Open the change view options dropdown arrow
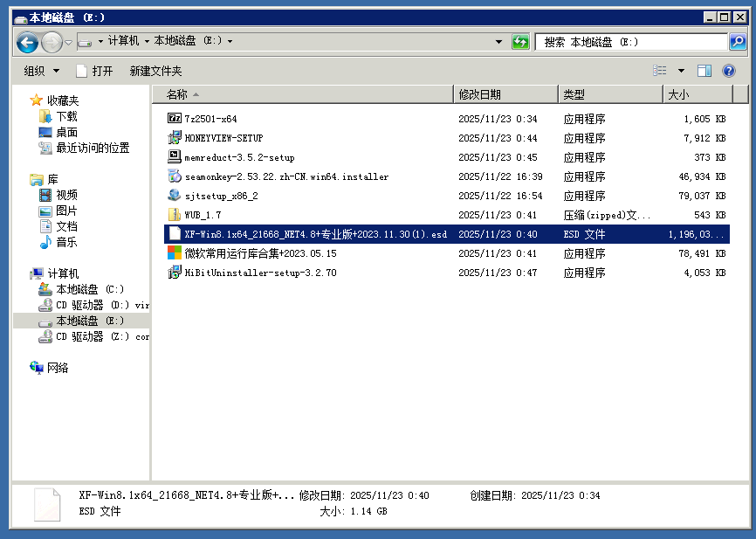The height and width of the screenshot is (539, 756). click(x=681, y=71)
